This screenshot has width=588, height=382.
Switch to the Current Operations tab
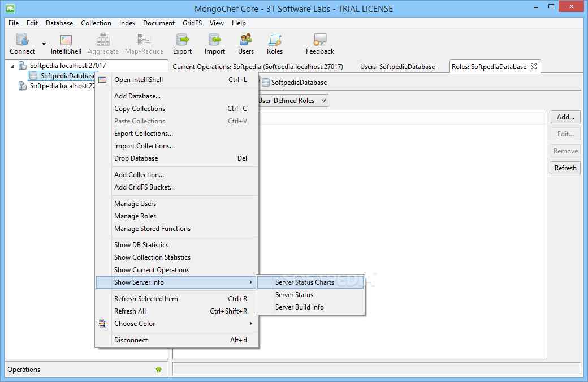tap(258, 66)
